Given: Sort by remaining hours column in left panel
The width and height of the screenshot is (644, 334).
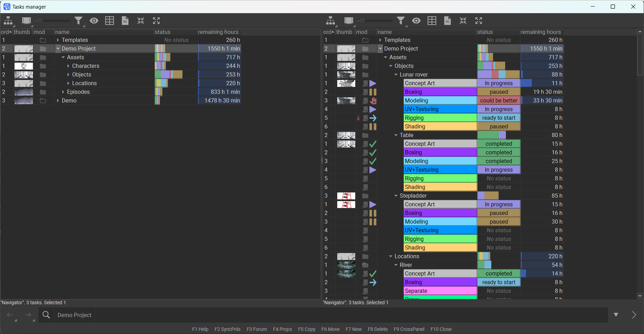Looking at the screenshot, I should click(x=219, y=32).
